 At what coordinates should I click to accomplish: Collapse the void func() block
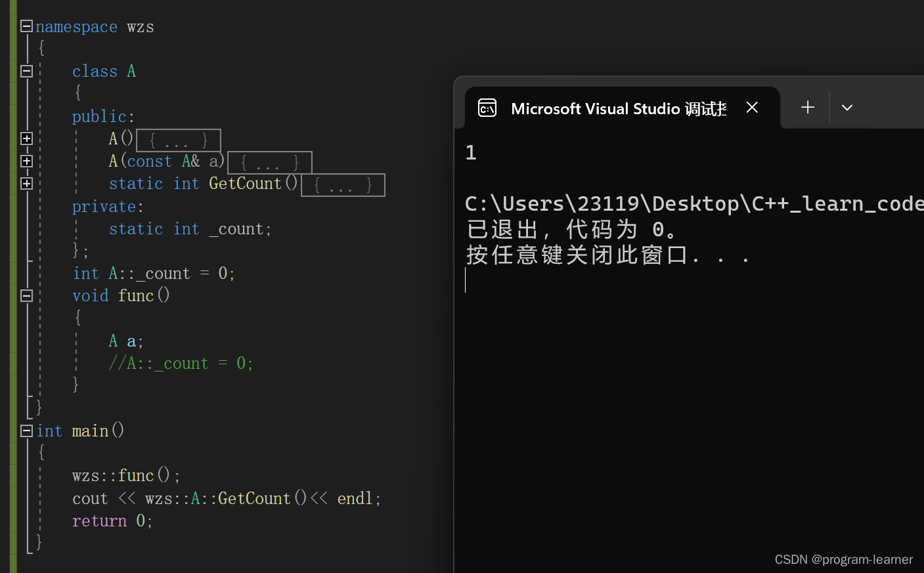coord(26,296)
